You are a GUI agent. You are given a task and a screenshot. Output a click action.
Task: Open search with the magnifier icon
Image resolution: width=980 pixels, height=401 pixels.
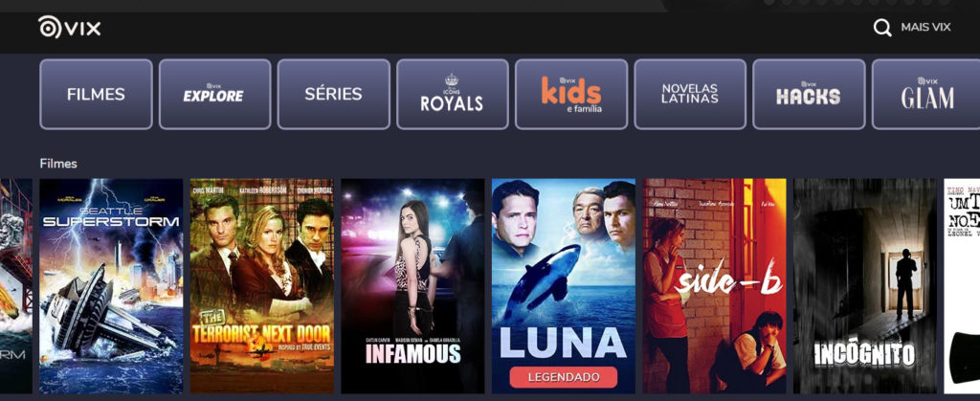[881, 28]
